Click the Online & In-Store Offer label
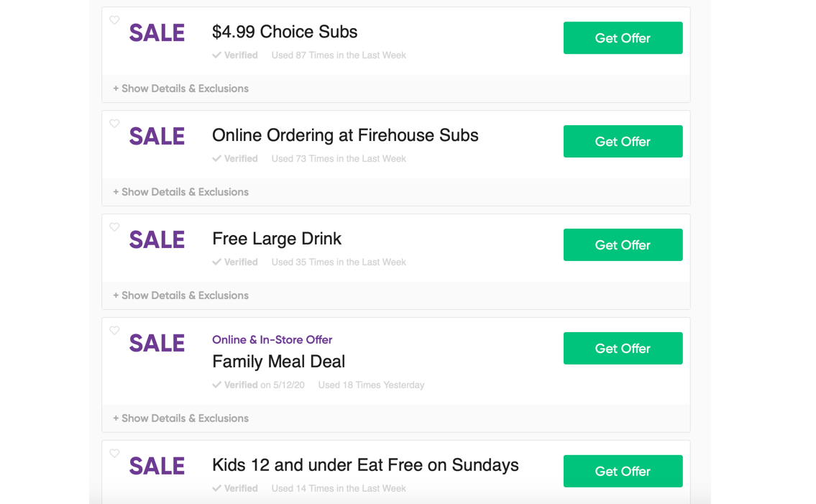816x504 pixels. (x=272, y=339)
